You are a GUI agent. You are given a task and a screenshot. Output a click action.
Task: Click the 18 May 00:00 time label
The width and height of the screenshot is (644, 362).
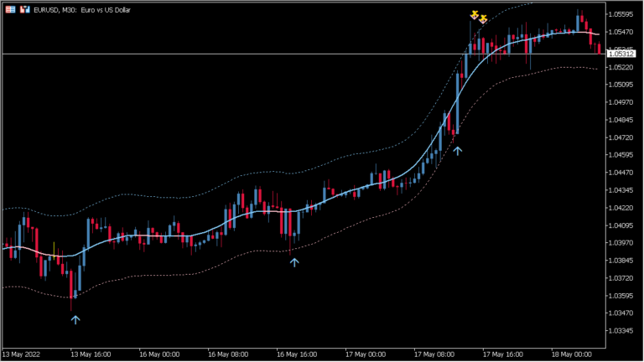click(x=573, y=354)
